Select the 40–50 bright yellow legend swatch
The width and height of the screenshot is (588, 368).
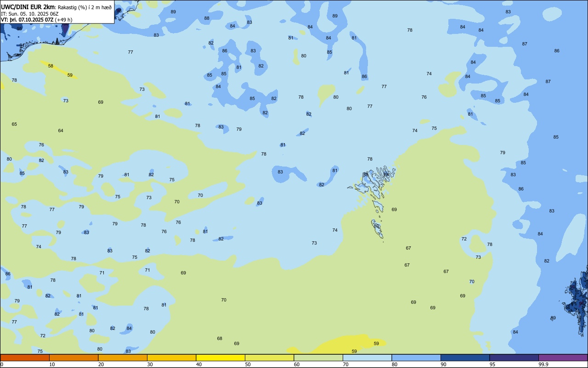pos(220,357)
